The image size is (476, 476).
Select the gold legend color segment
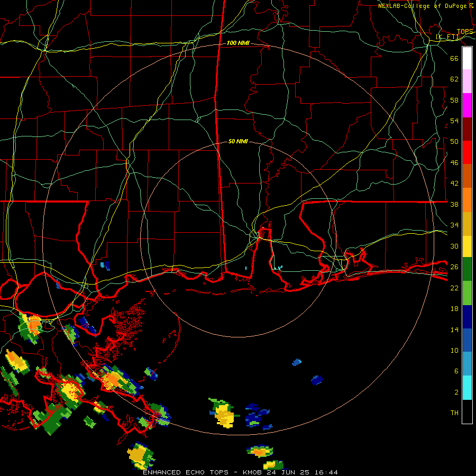tap(467, 224)
